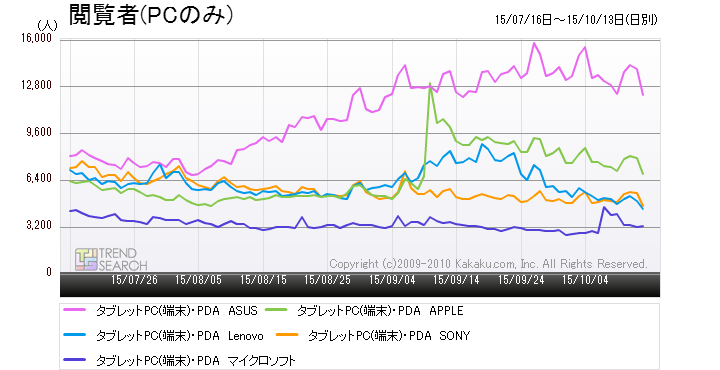Viewport: 720px width, 370px height.
Task: Select the purple マイクロソフト legend swatch
Action: [x=74, y=360]
